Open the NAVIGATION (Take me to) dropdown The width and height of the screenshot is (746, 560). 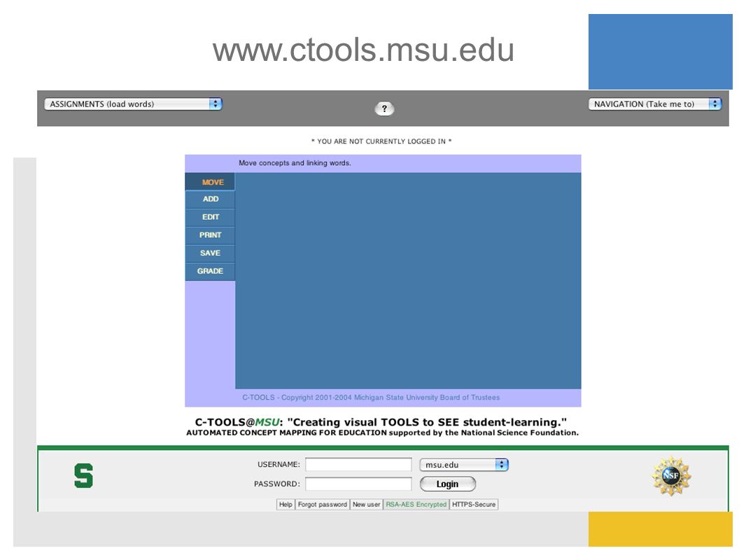654,104
